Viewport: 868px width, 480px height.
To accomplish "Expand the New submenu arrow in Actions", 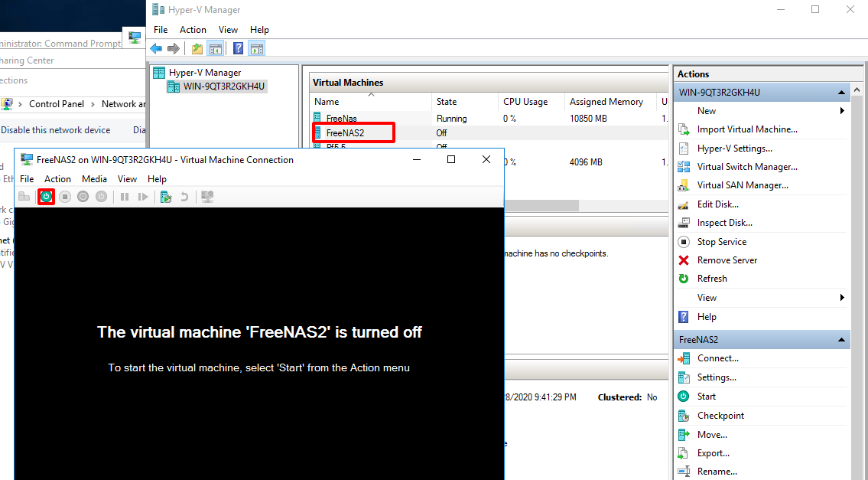I will [x=842, y=111].
